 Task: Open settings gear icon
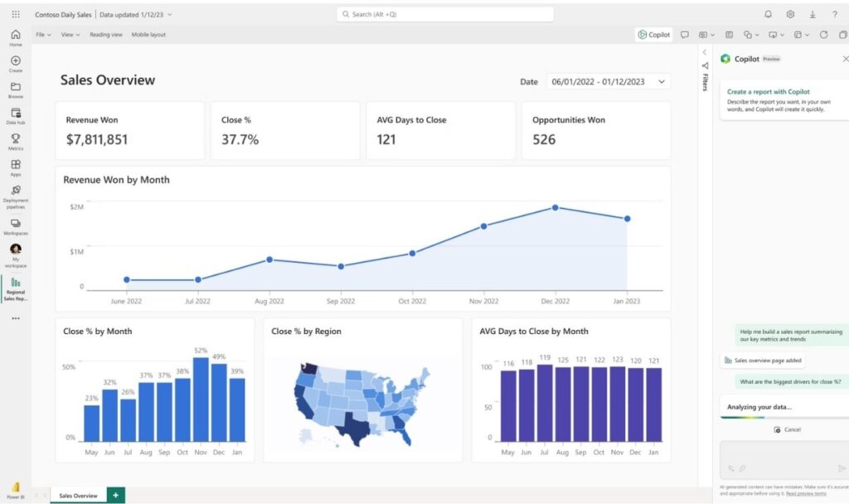click(790, 14)
